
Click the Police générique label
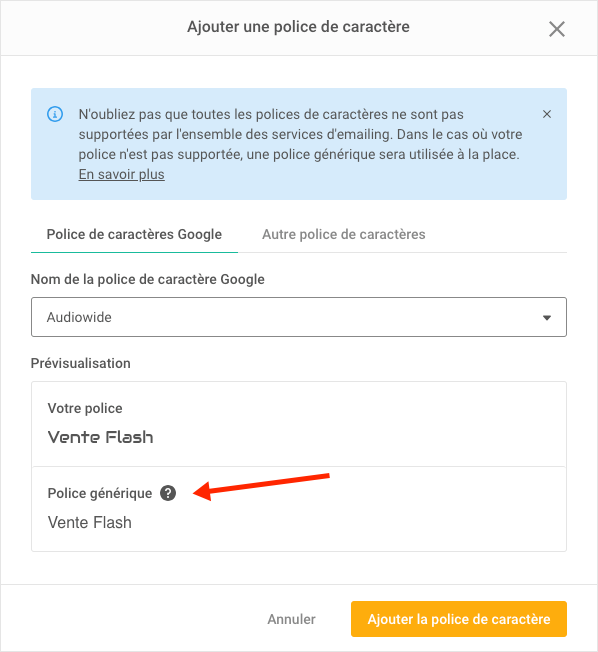pyautogui.click(x=100, y=494)
